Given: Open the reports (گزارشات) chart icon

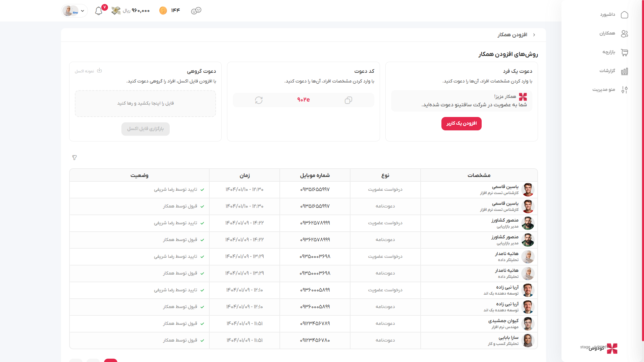Looking at the screenshot, I should pos(624,71).
